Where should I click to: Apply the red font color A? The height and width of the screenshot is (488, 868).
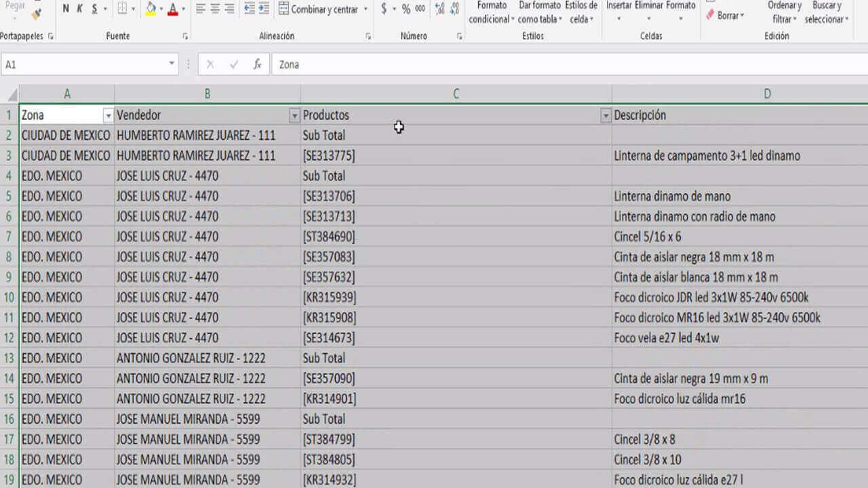click(173, 9)
